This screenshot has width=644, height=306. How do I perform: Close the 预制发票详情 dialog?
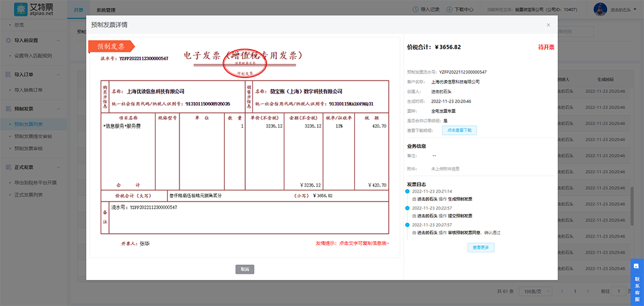pyautogui.click(x=548, y=25)
